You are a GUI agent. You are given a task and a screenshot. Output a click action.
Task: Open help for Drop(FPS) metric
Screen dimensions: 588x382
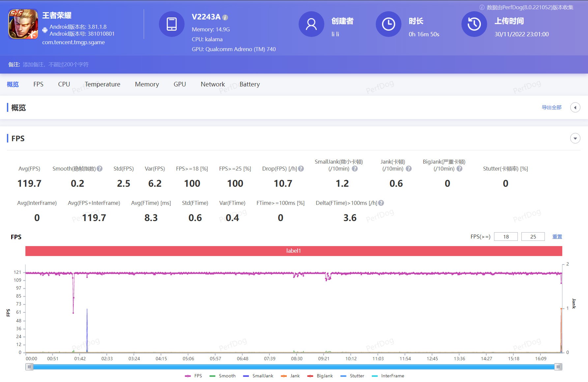[301, 169]
